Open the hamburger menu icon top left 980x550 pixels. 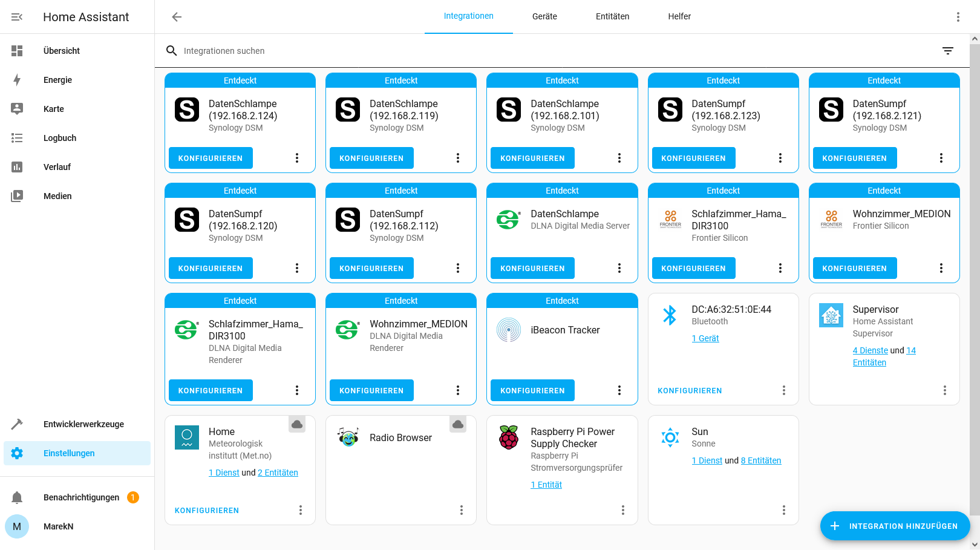click(17, 17)
